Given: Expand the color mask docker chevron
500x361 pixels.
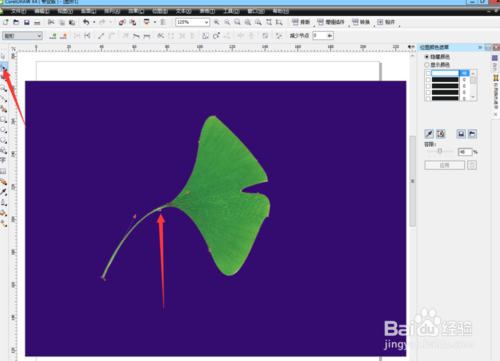Looking at the screenshot, I should click(480, 47).
